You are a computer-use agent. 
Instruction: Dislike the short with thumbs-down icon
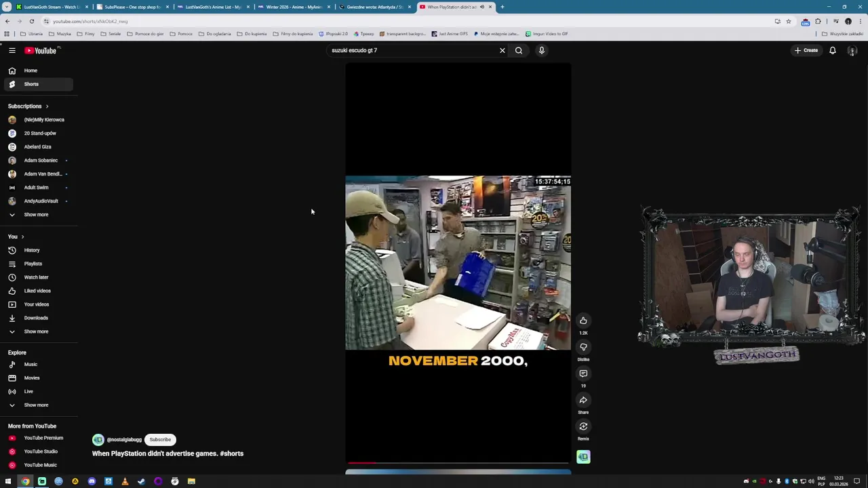coord(583,347)
